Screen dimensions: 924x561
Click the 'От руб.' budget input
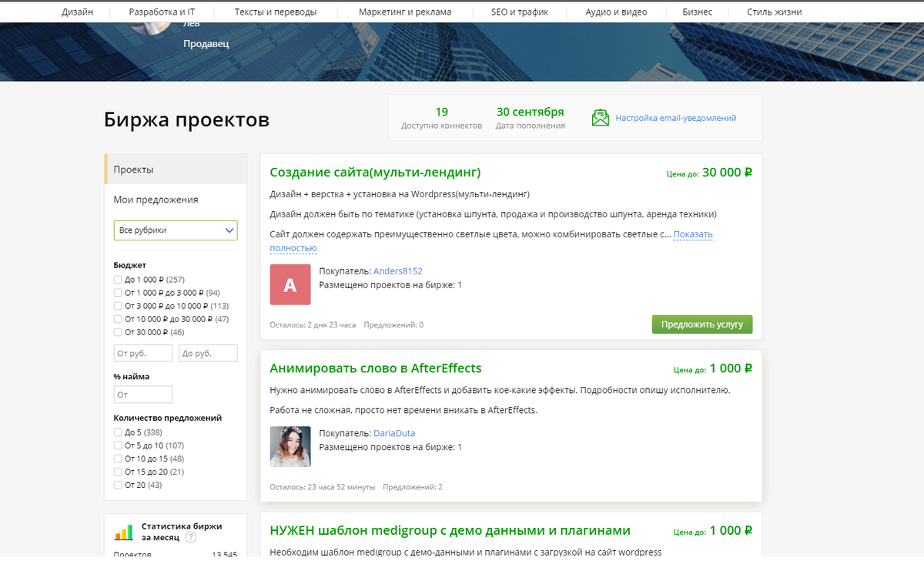pos(143,353)
